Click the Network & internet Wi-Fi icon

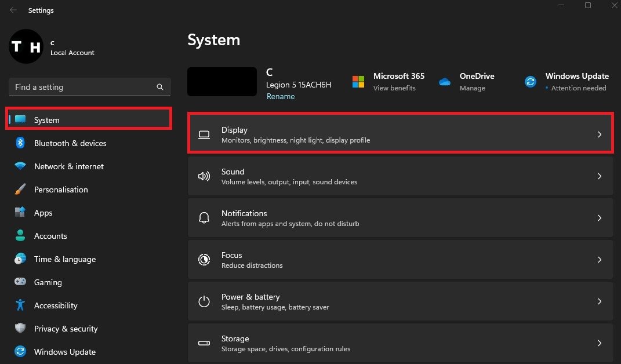click(x=20, y=166)
